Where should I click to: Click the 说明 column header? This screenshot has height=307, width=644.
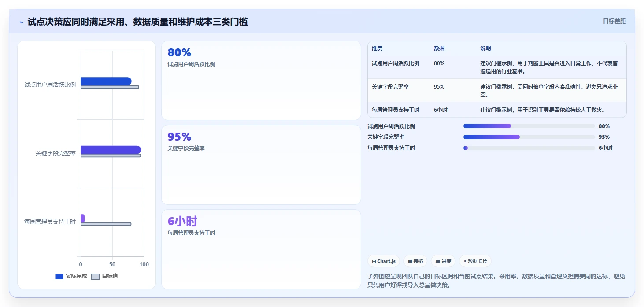pos(485,48)
